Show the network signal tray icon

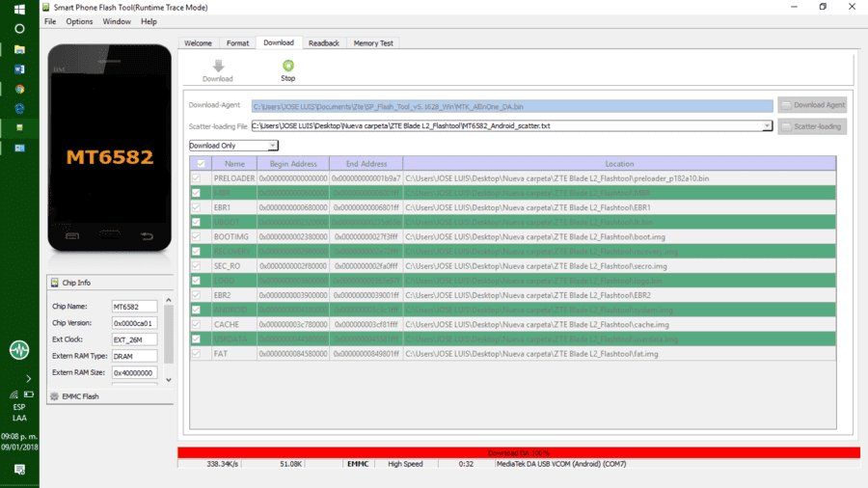click(14, 394)
